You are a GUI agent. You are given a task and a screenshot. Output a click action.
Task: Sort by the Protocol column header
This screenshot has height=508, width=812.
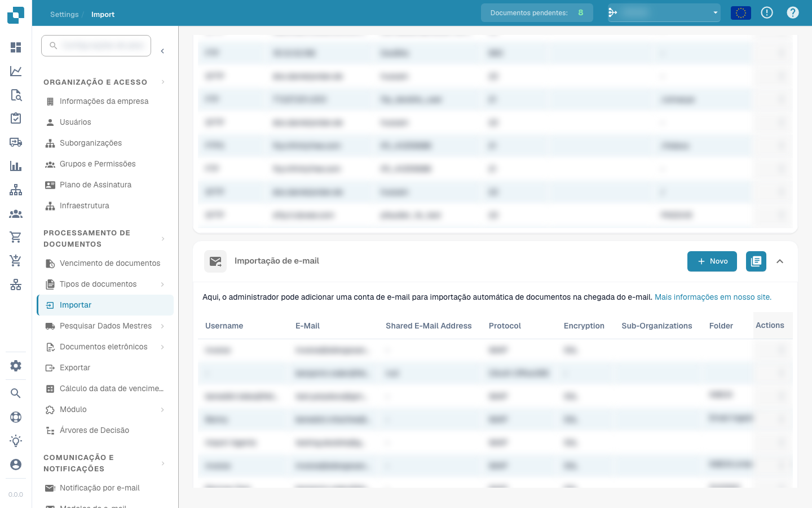click(505, 326)
